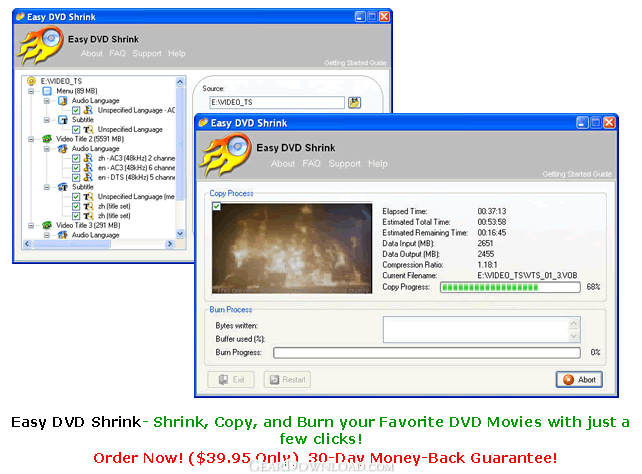Viewport: 642px width, 474px height.
Task: Toggle second zh (title set) checkbox
Action: coord(76,216)
